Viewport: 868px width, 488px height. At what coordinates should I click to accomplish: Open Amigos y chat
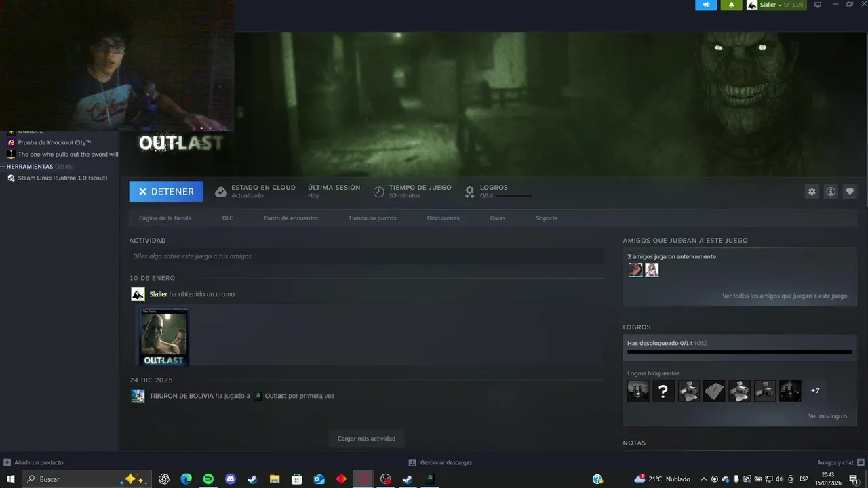click(840, 462)
